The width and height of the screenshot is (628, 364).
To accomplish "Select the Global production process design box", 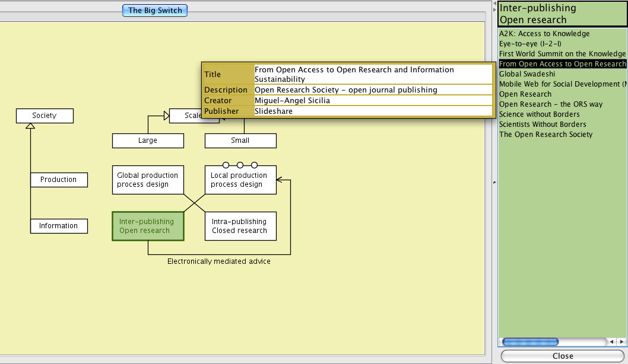I will coord(148,180).
